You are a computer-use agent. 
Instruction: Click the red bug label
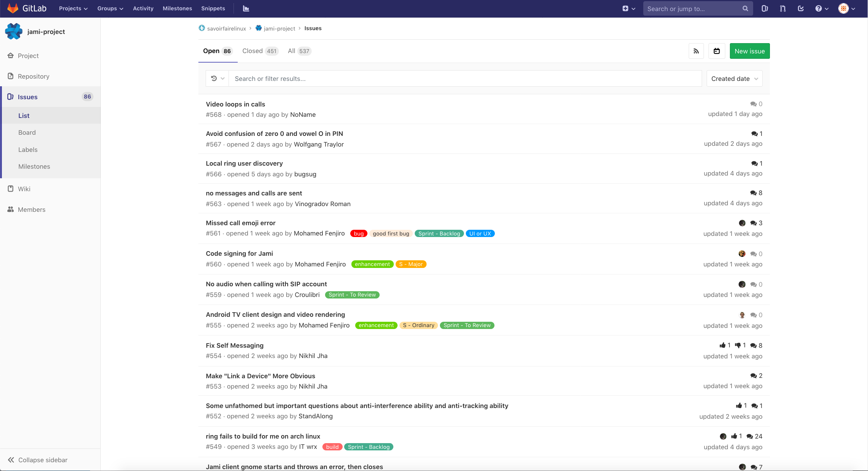359,234
